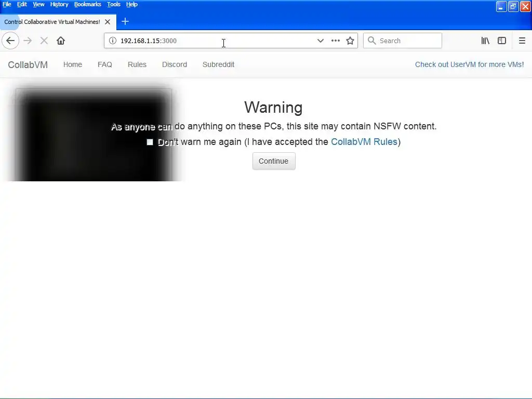Open the hamburger application menu
Screen dimensions: 532x399
click(x=522, y=41)
